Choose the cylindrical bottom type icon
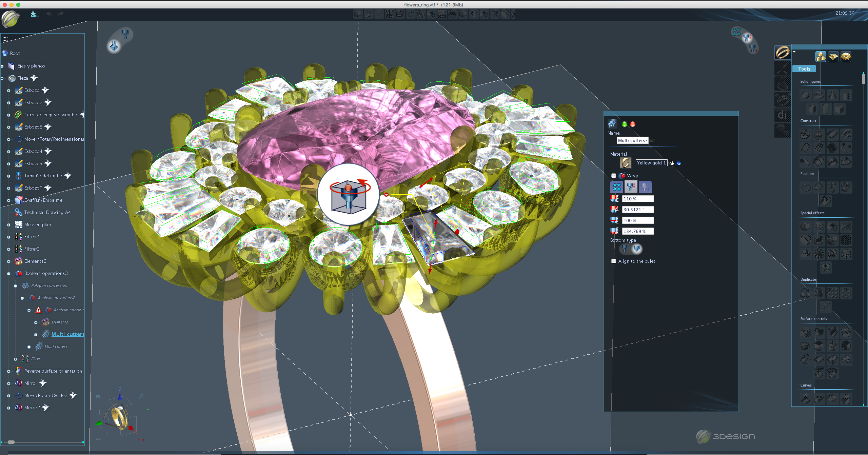Viewport: 868px width, 455px height. 625,249
